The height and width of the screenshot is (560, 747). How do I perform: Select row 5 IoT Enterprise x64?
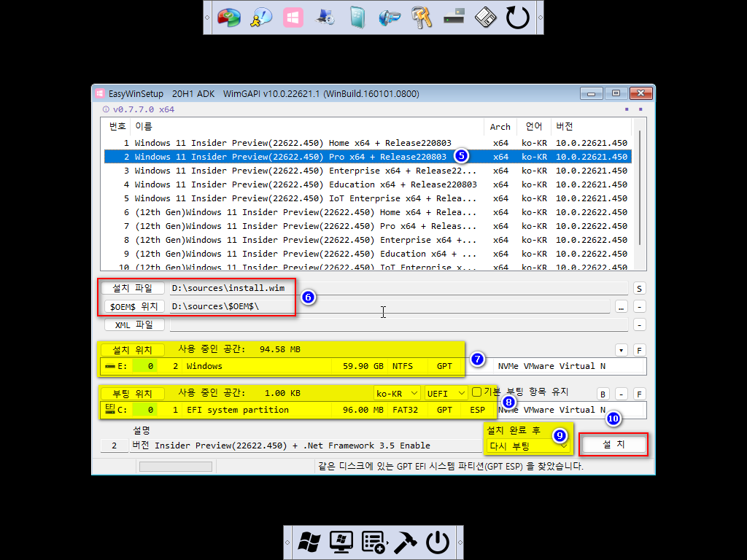[368, 198]
